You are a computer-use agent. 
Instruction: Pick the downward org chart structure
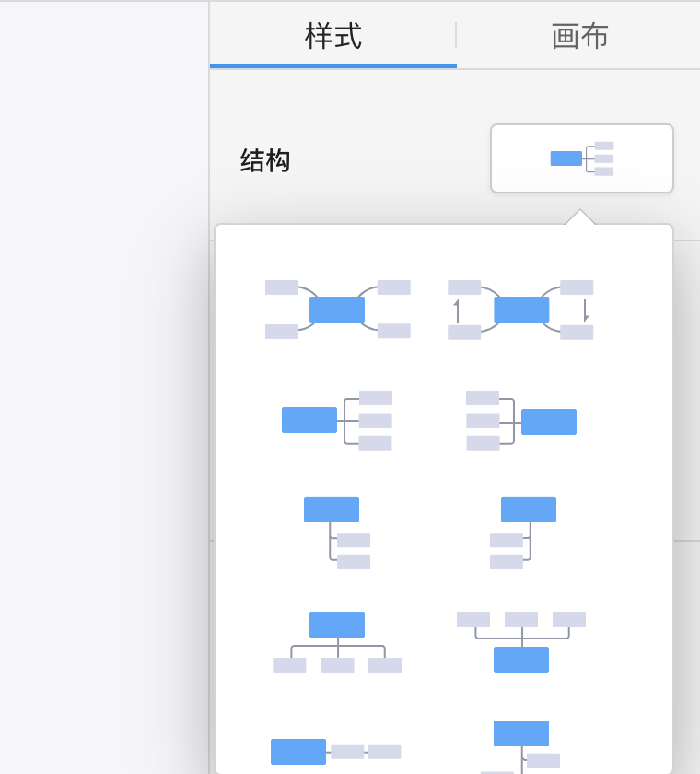point(337,642)
